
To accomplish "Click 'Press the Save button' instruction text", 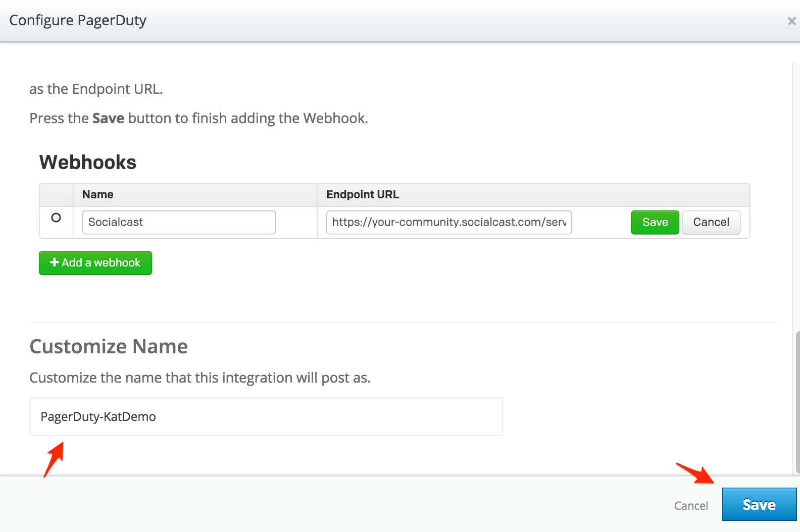I will [x=198, y=118].
